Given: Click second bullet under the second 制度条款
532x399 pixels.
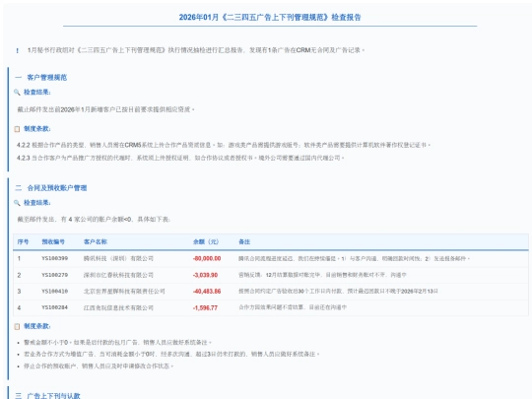Looking at the screenshot, I should tap(171, 354).
